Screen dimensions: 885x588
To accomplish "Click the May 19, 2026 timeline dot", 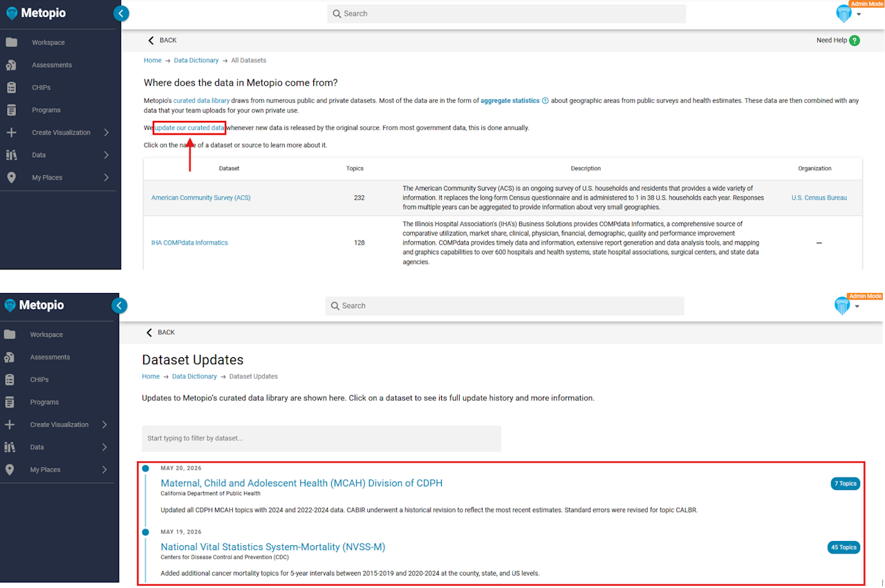I will (x=146, y=532).
